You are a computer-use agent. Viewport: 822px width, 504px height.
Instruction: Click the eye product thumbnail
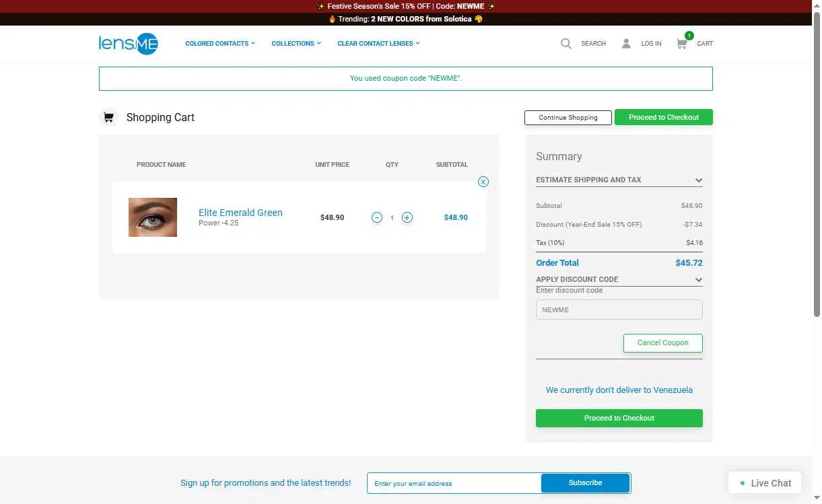(x=153, y=217)
